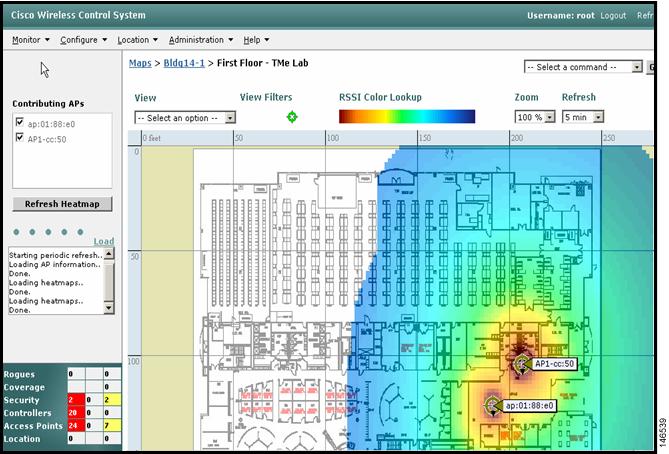Open the Location menu
669x454 pixels.
point(137,40)
